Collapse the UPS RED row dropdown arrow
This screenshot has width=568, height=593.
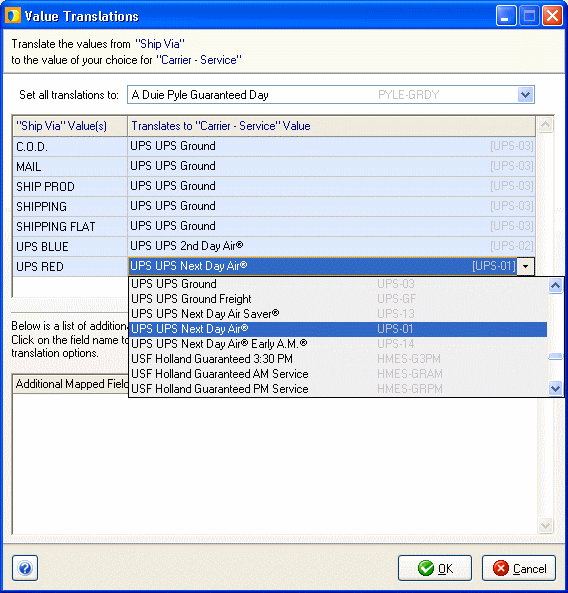point(525,266)
